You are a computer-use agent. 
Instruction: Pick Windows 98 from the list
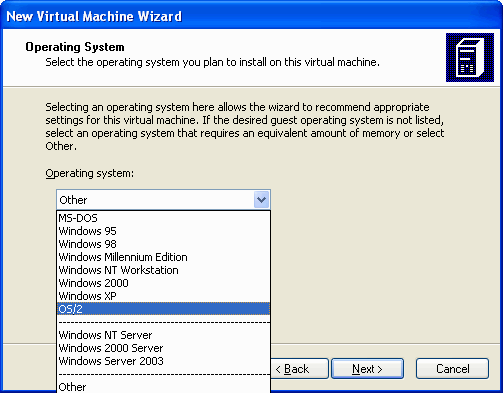point(163,244)
